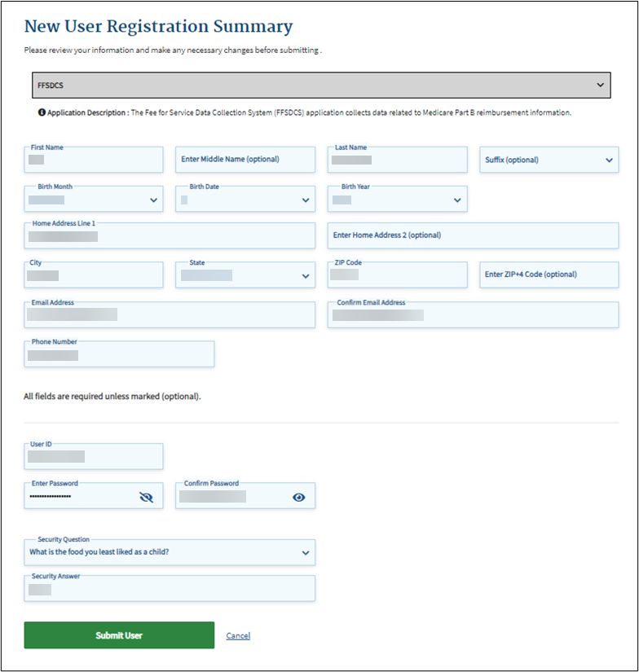This screenshot has height=672, width=639.
Task: Toggle the Confirm Password visibility eye icon
Action: point(299,497)
